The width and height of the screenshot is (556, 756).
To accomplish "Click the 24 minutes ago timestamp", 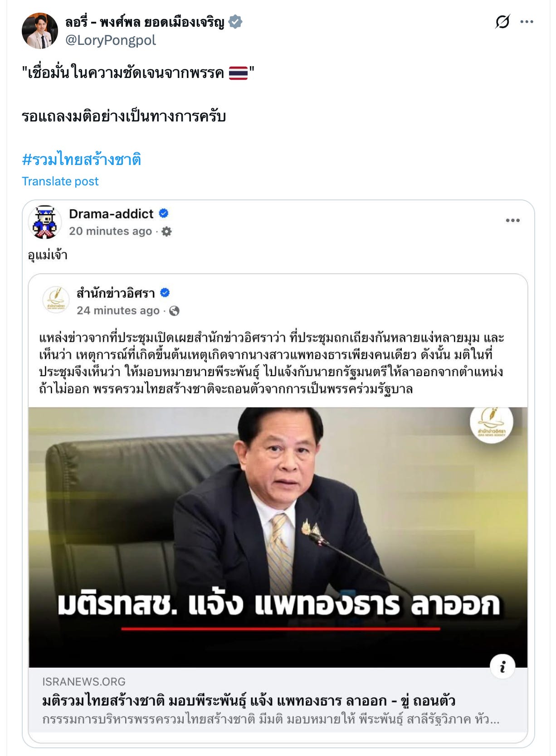I will [118, 310].
